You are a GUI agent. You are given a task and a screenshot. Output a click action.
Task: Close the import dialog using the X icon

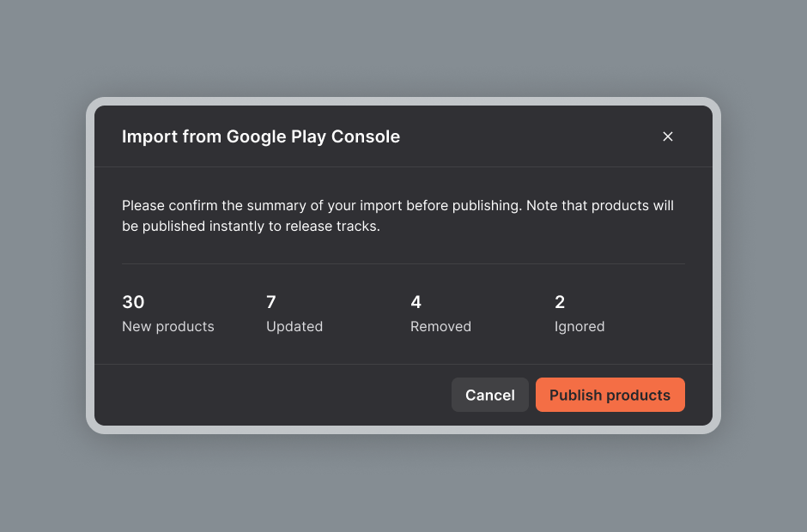point(668,136)
